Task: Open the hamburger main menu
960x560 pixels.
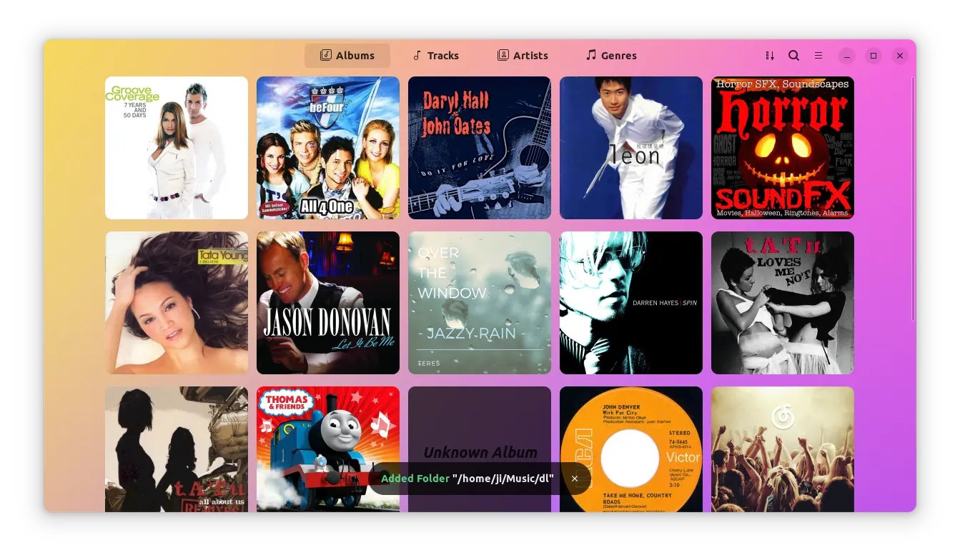Action: 818,56
